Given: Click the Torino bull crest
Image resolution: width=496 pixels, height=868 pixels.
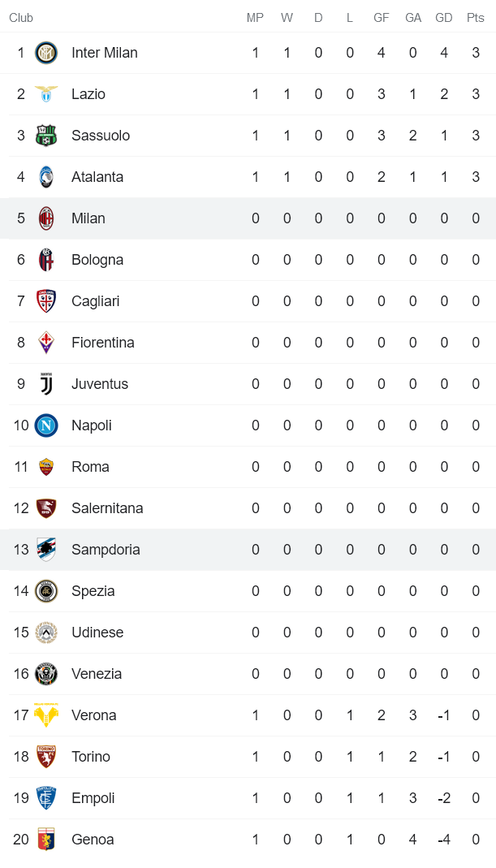Looking at the screenshot, I should 46,756.
